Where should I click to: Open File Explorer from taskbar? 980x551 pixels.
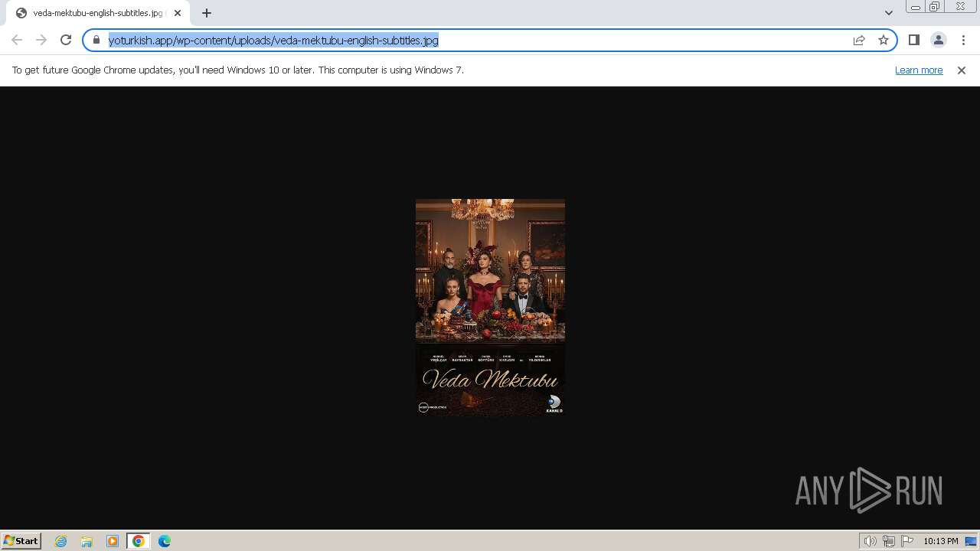click(x=87, y=541)
